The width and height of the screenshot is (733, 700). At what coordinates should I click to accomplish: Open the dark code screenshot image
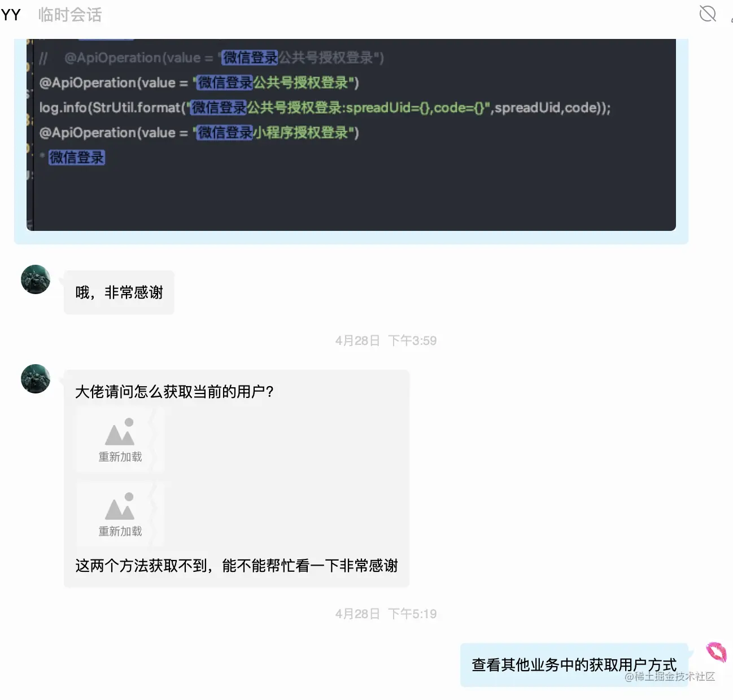pos(351,135)
